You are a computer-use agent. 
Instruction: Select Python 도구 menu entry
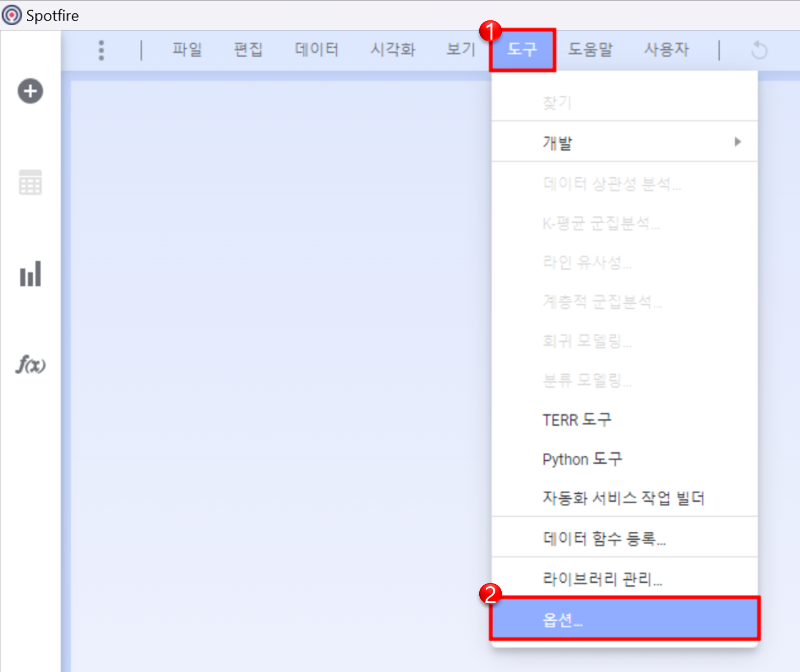(624, 459)
